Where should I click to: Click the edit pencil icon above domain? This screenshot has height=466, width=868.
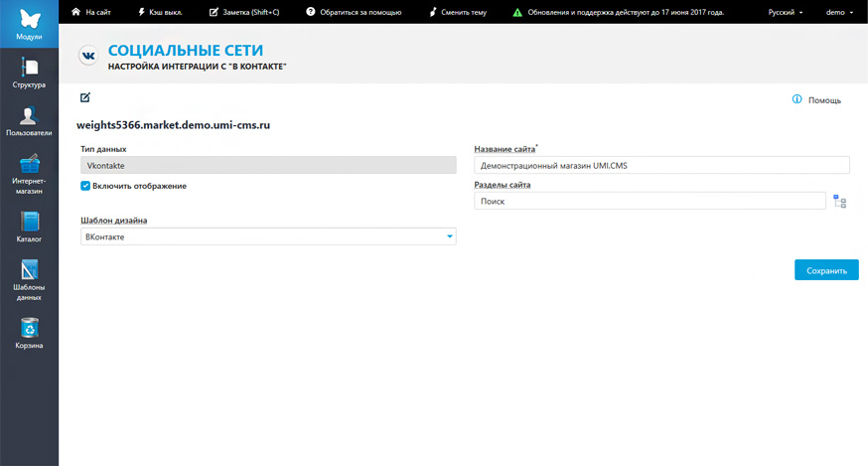click(x=84, y=97)
